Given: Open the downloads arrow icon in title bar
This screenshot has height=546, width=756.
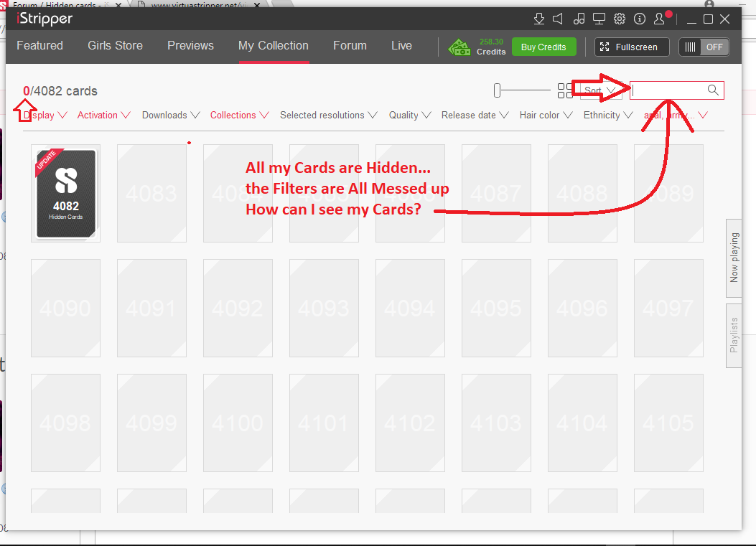Looking at the screenshot, I should click(539, 19).
